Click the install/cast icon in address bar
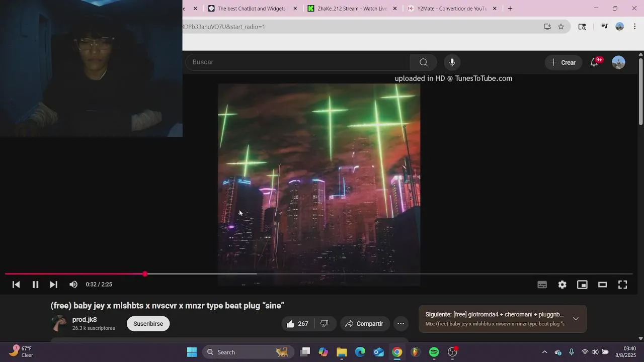The height and width of the screenshot is (362, 644). click(547, 27)
